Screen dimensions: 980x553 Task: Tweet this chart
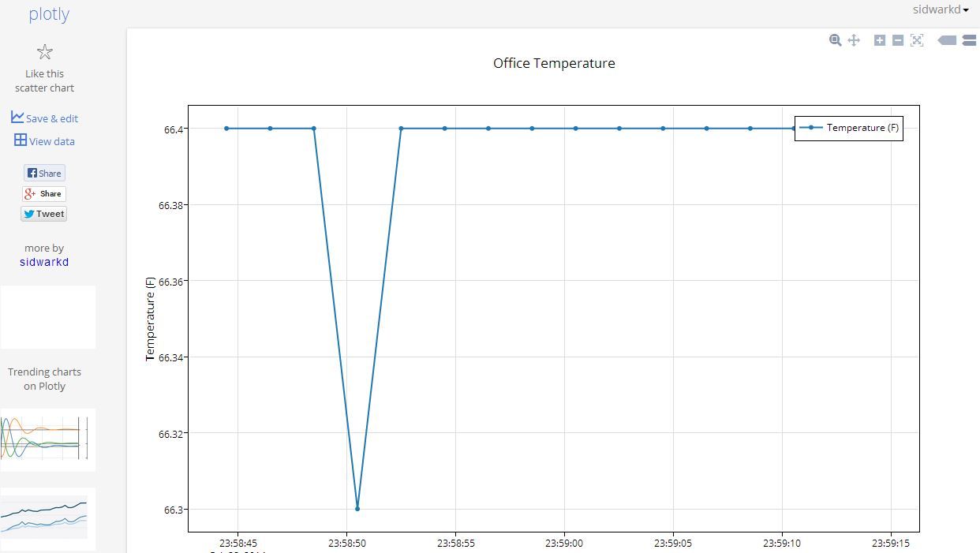click(x=44, y=214)
